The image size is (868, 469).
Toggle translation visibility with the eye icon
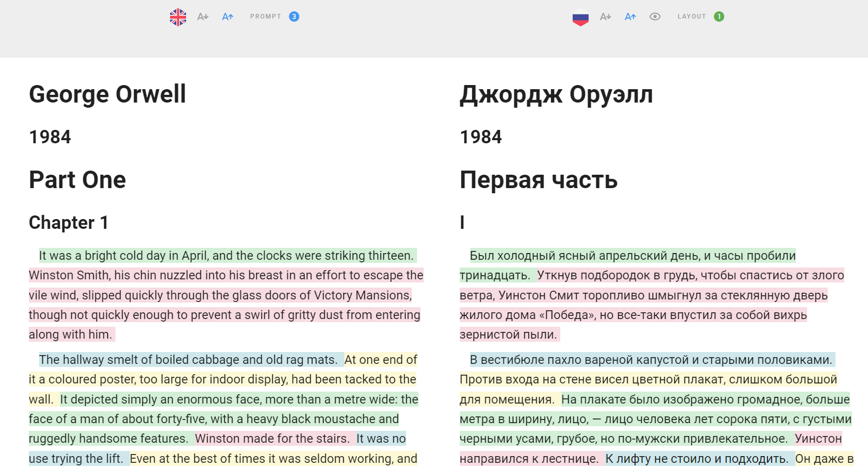(655, 16)
